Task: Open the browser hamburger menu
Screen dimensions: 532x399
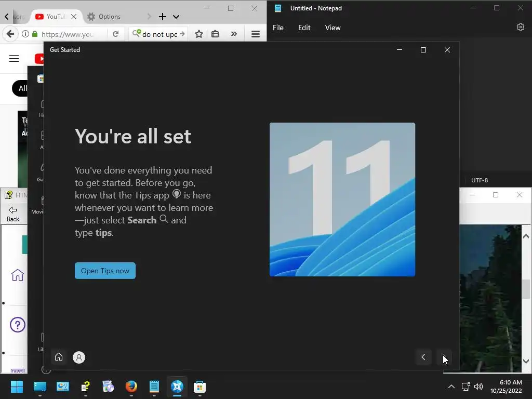Action: coord(256,34)
